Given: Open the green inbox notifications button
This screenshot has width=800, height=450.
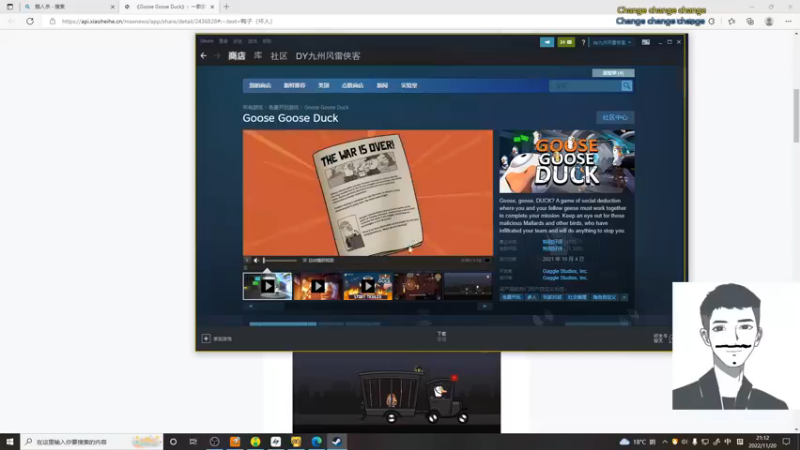Looking at the screenshot, I should [x=566, y=42].
